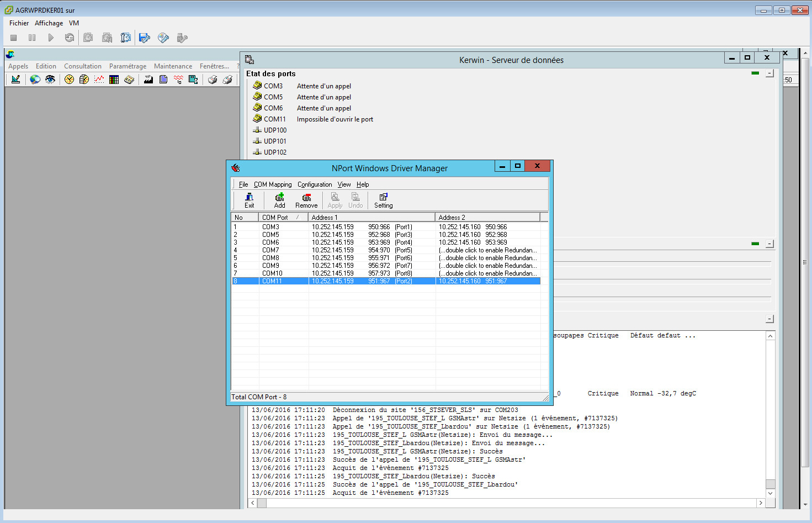Click the VM snapshot manager icon
Image resolution: width=812 pixels, height=523 pixels.
click(126, 38)
